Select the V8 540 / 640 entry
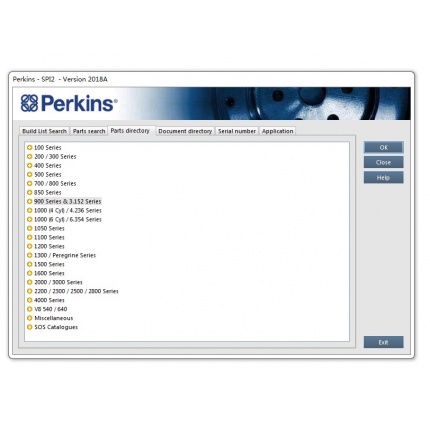Viewport: 430px width, 430px height. pos(51,309)
